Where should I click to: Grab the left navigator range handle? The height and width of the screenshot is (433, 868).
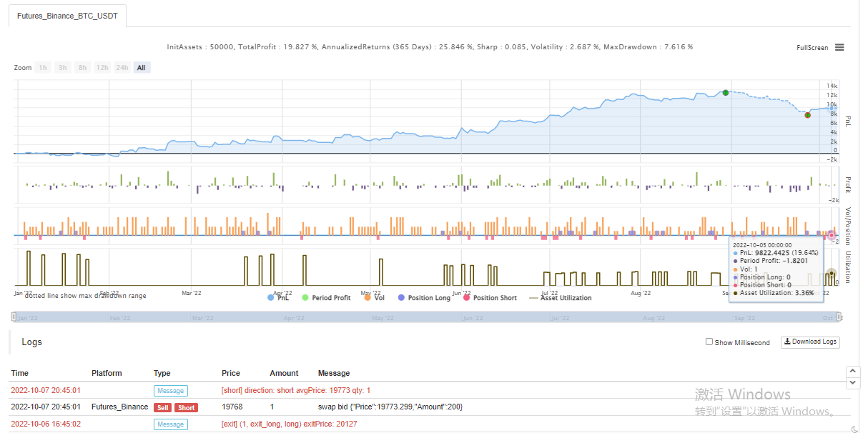[x=14, y=317]
